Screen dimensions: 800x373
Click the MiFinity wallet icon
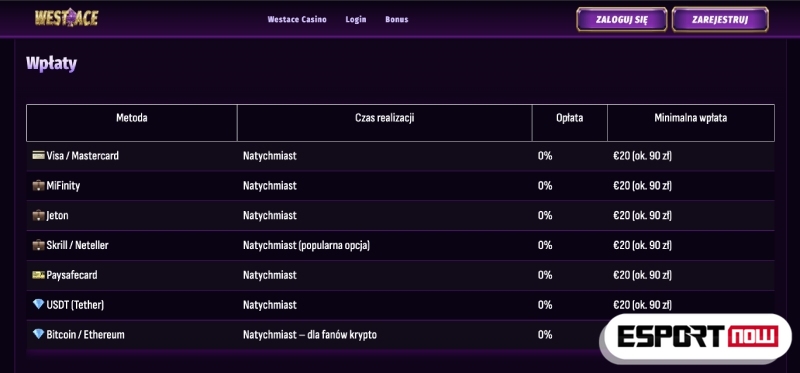[38, 185]
